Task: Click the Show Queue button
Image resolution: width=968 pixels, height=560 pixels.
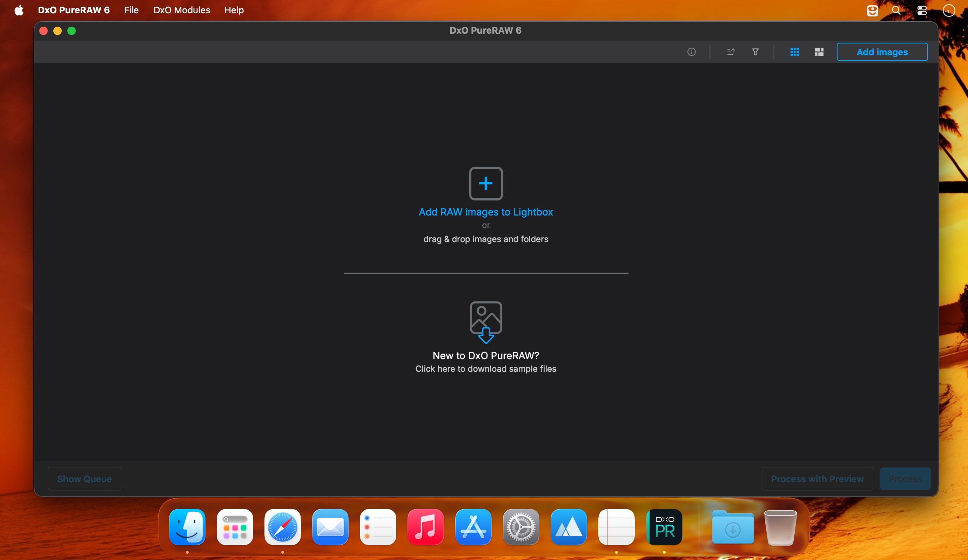Action: (84, 479)
